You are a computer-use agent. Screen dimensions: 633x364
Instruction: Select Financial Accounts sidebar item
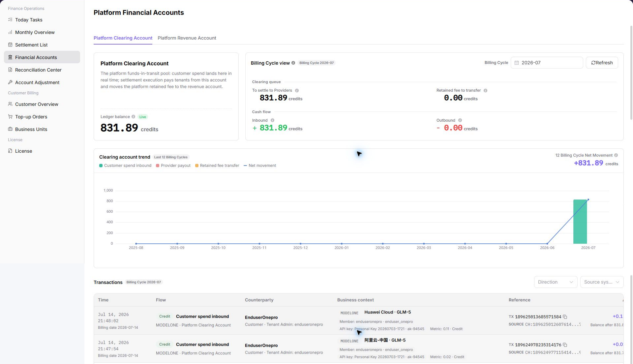click(x=42, y=57)
